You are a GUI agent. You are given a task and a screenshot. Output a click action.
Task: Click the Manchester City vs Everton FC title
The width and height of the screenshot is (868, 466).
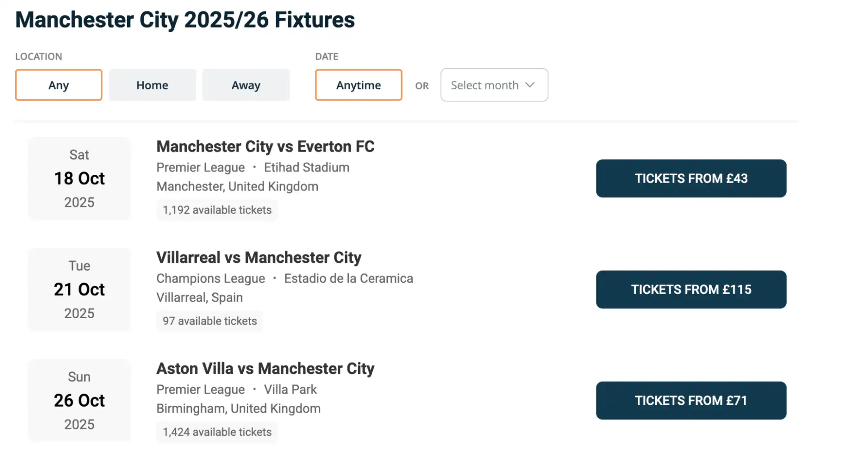[x=265, y=147]
